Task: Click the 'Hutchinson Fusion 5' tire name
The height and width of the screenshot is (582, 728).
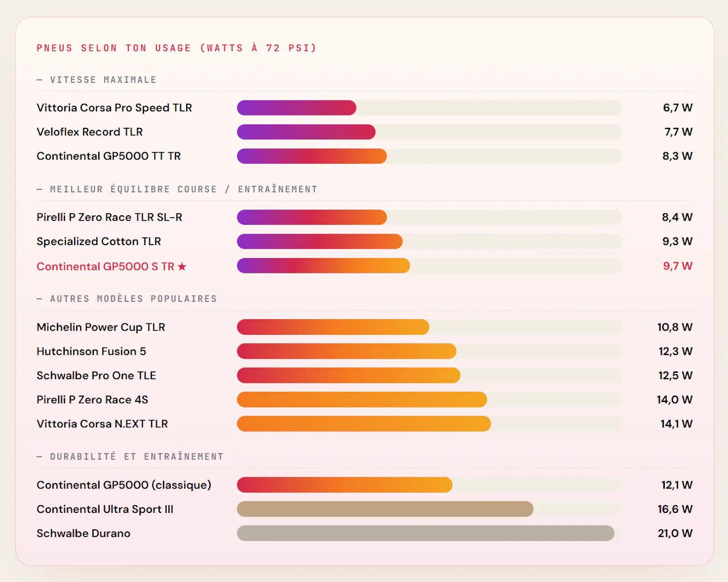Action: pyautogui.click(x=91, y=351)
